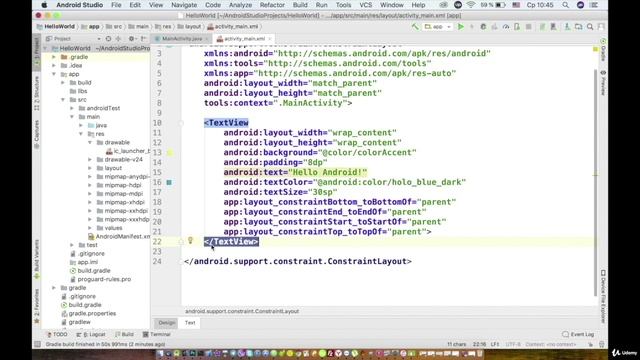This screenshot has height=360, width=640.
Task: Click the Search Everywhere magnifier in toolbar
Action: [590, 27]
